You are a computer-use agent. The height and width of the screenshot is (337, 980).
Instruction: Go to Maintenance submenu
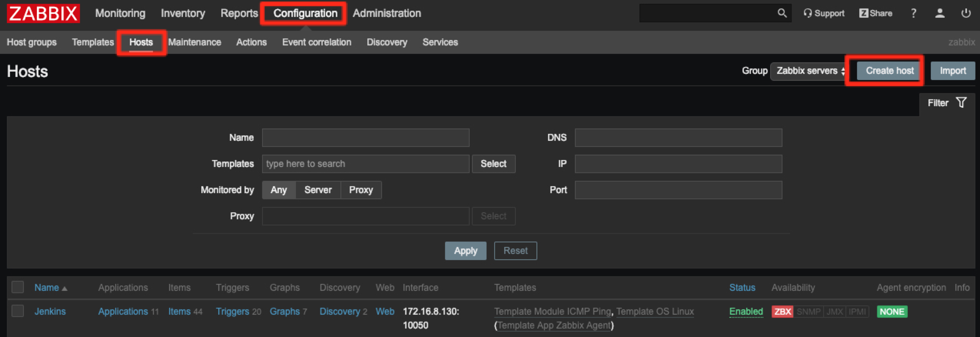194,42
